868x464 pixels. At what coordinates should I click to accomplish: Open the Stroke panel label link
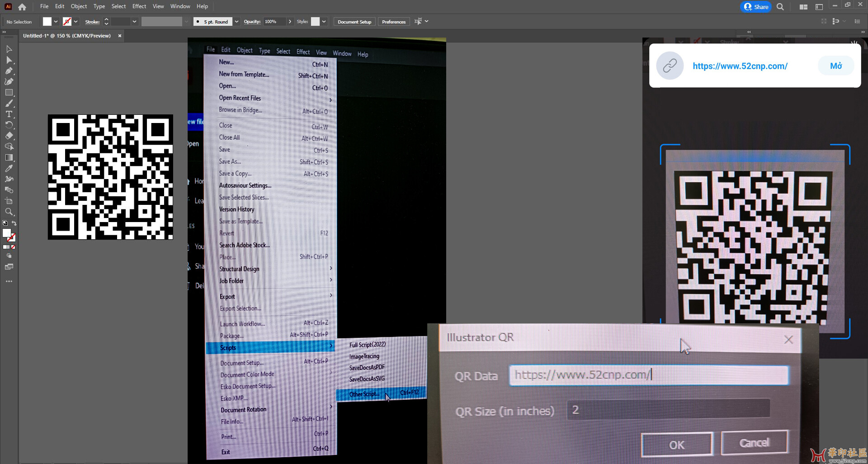tap(92, 22)
